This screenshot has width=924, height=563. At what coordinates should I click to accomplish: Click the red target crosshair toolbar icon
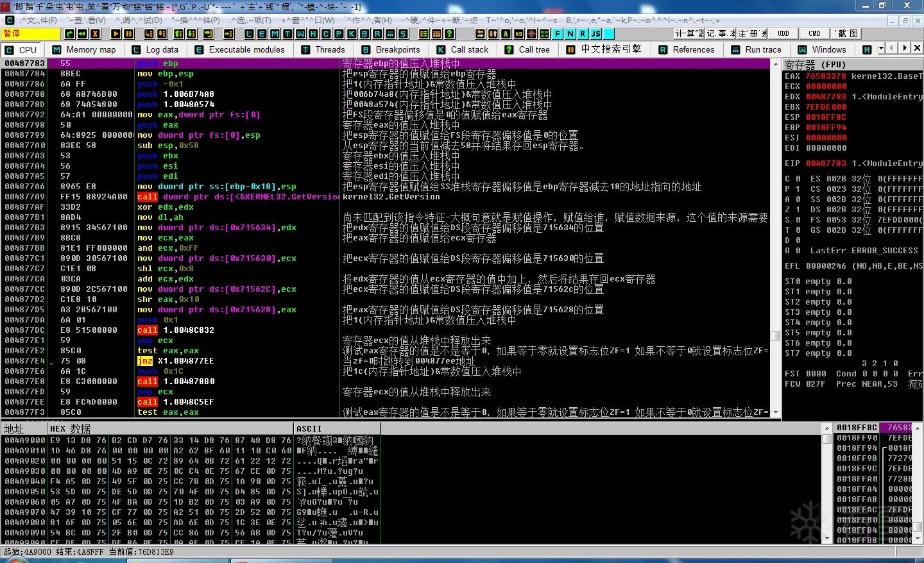click(x=531, y=33)
